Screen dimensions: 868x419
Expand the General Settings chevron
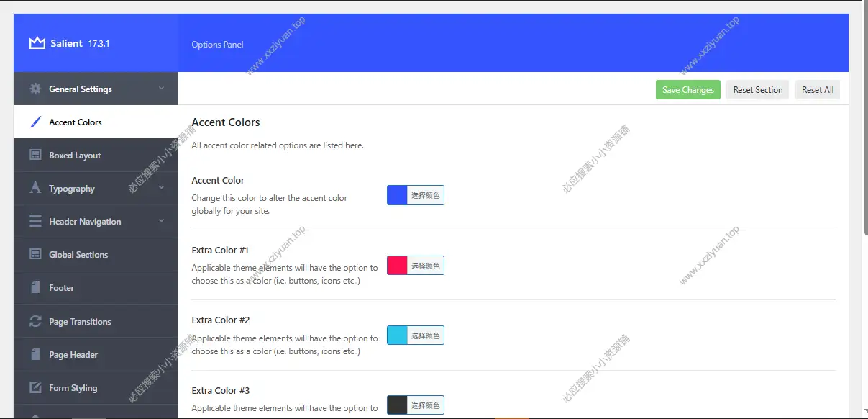(x=161, y=89)
